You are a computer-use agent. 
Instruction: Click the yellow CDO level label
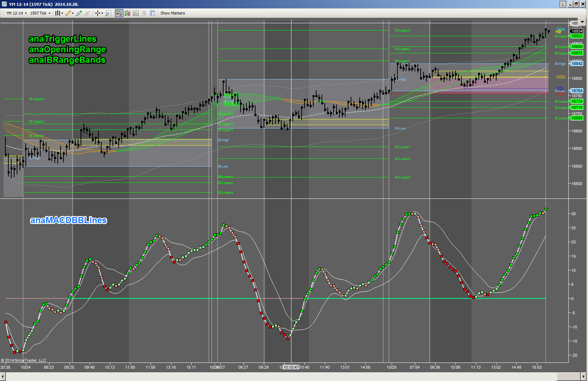click(x=561, y=77)
